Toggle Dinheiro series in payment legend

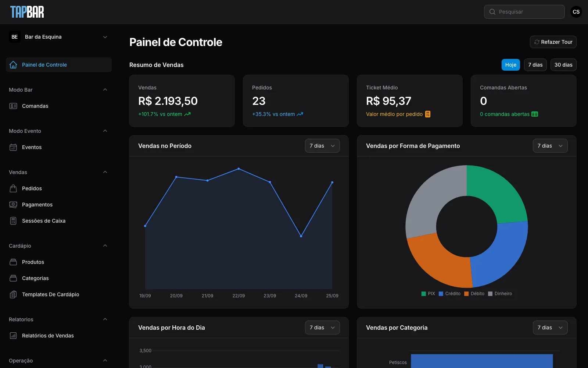click(x=500, y=294)
